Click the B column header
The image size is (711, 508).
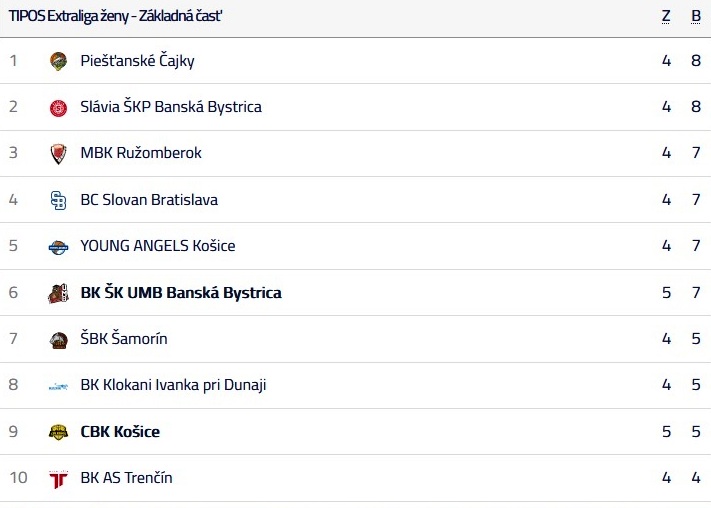point(696,16)
